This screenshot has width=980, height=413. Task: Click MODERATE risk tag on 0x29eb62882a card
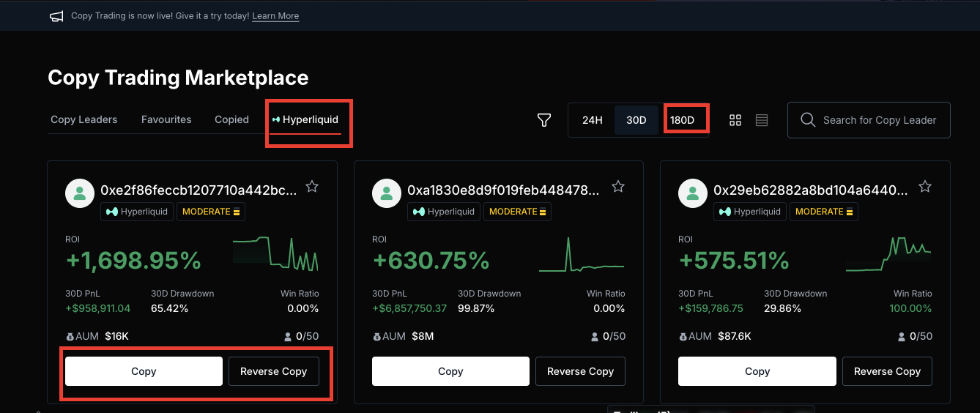click(x=824, y=212)
